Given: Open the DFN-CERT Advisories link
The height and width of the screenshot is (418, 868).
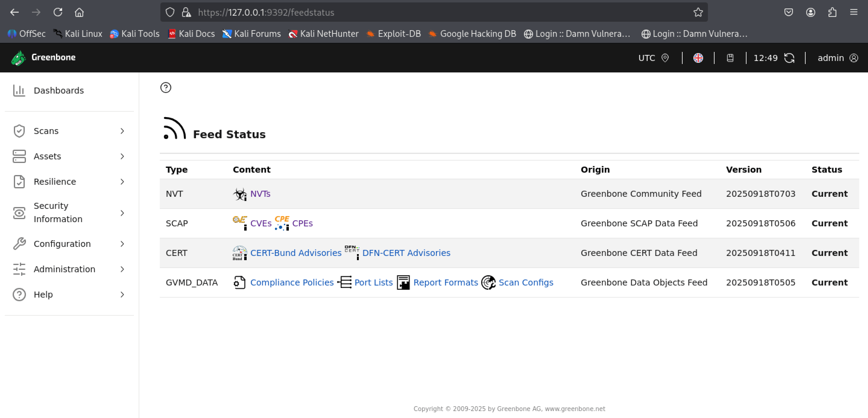Looking at the screenshot, I should click(x=406, y=253).
